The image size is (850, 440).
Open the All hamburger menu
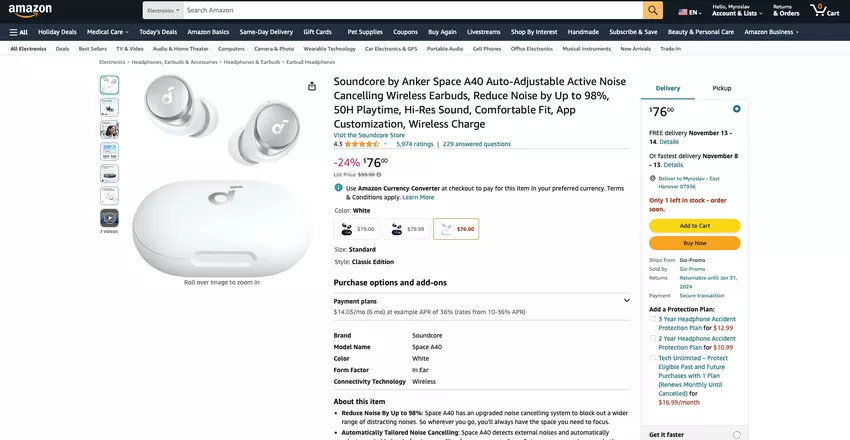(x=18, y=32)
